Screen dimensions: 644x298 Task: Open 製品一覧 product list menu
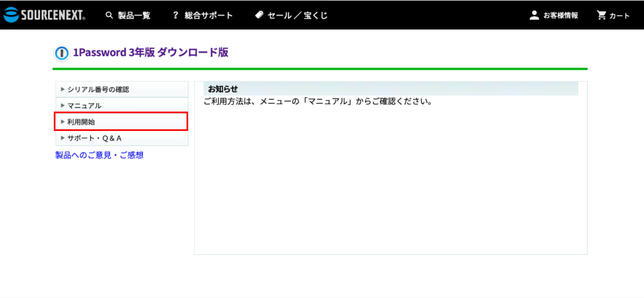click(x=134, y=15)
